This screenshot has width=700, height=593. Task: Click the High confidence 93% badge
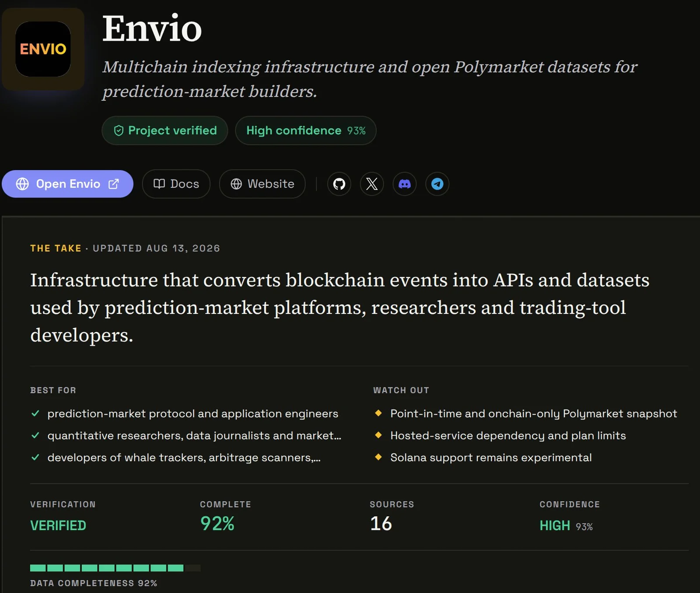[x=306, y=130]
